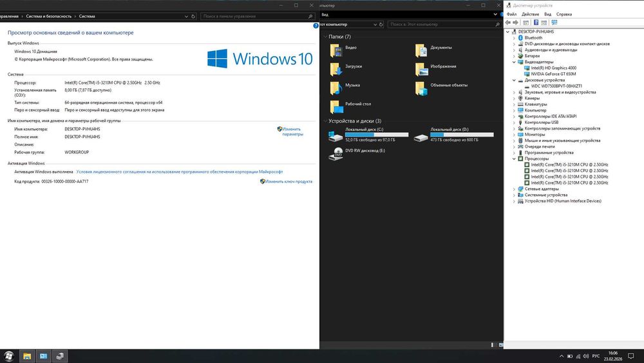Viewport: 644px width, 363px height.
Task: Open the Start menu button
Action: (9, 356)
